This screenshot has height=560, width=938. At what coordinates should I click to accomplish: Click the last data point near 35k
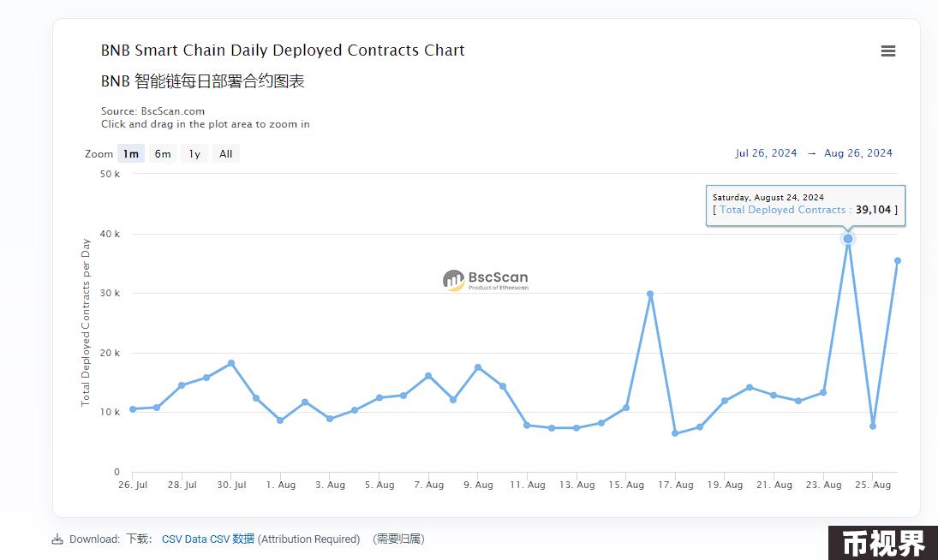pyautogui.click(x=898, y=260)
